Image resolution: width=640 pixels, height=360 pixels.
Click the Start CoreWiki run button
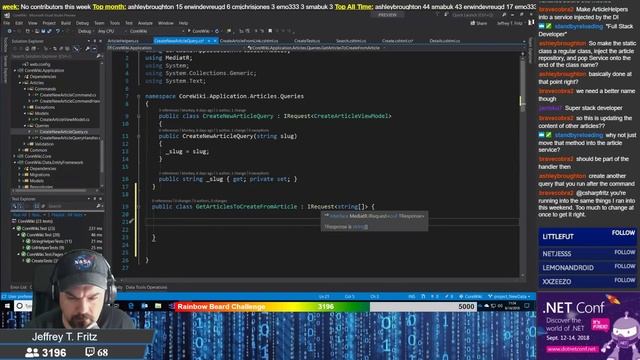pyautogui.click(x=199, y=31)
